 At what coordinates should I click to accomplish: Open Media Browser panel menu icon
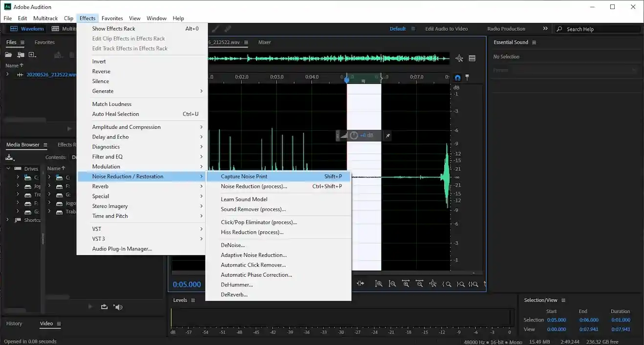click(x=45, y=145)
